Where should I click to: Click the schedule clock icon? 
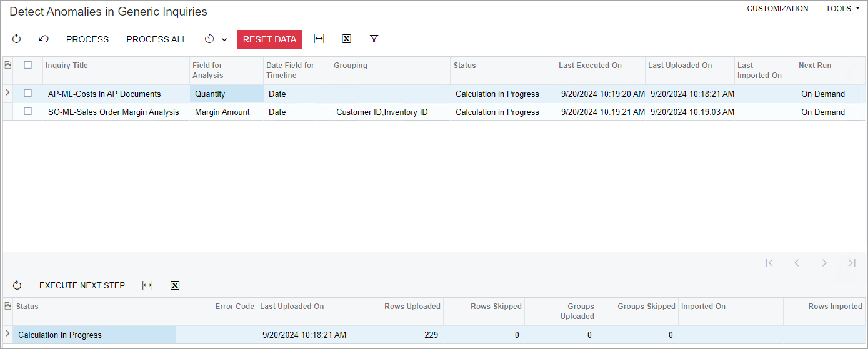[209, 39]
